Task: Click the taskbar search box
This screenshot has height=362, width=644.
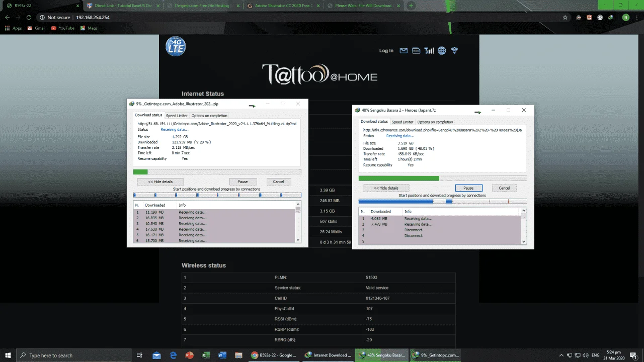Action: coord(73,355)
